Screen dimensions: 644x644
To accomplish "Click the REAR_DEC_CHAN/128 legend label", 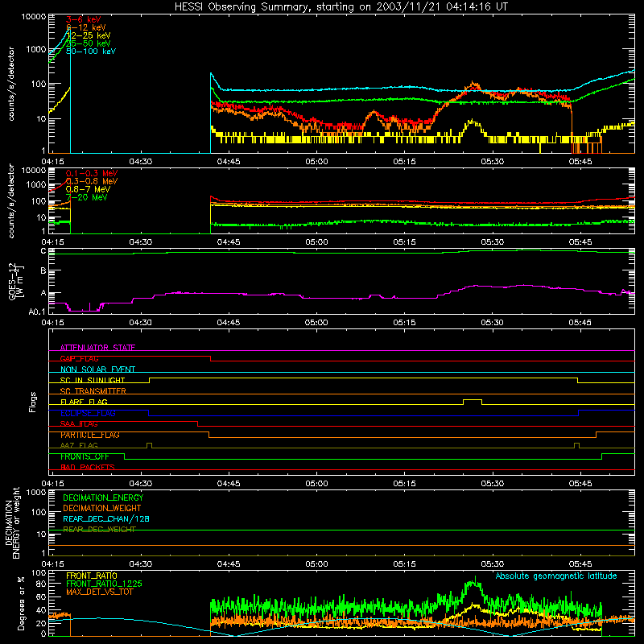I will (106, 518).
